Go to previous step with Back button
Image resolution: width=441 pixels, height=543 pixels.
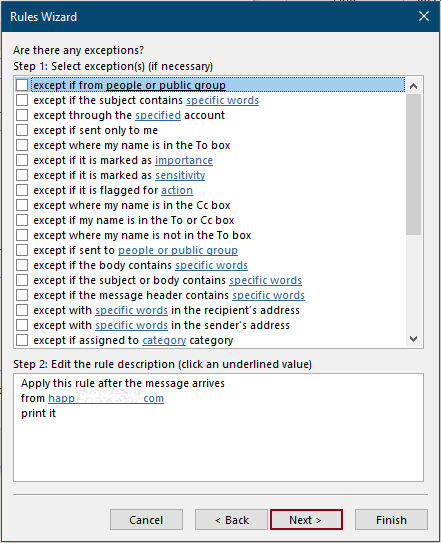tap(231, 519)
